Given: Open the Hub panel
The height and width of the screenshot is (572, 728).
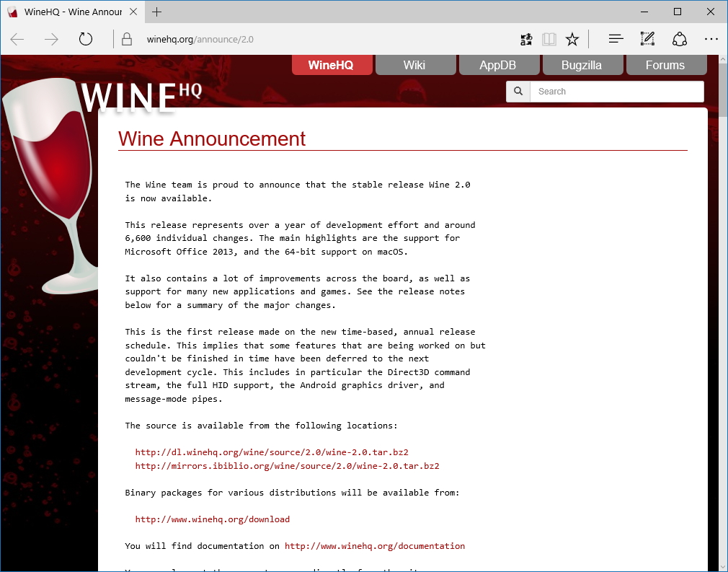Looking at the screenshot, I should (616, 38).
